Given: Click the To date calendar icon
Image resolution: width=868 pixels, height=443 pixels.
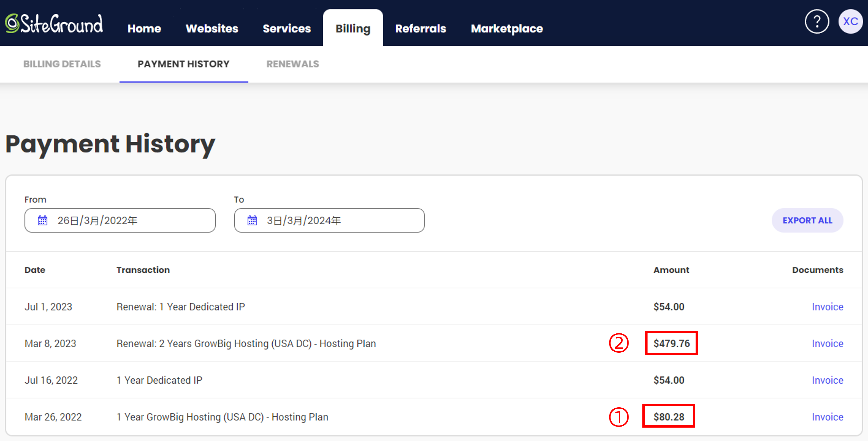Looking at the screenshot, I should [252, 220].
